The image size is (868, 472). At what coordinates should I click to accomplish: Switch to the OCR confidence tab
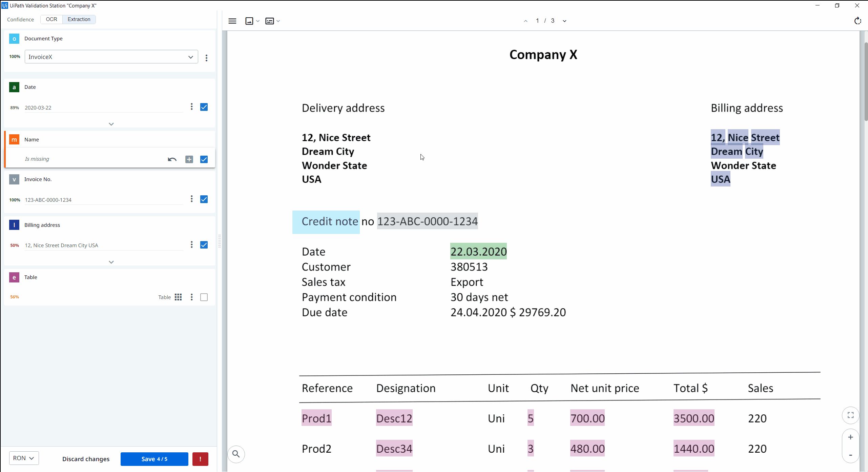51,19
